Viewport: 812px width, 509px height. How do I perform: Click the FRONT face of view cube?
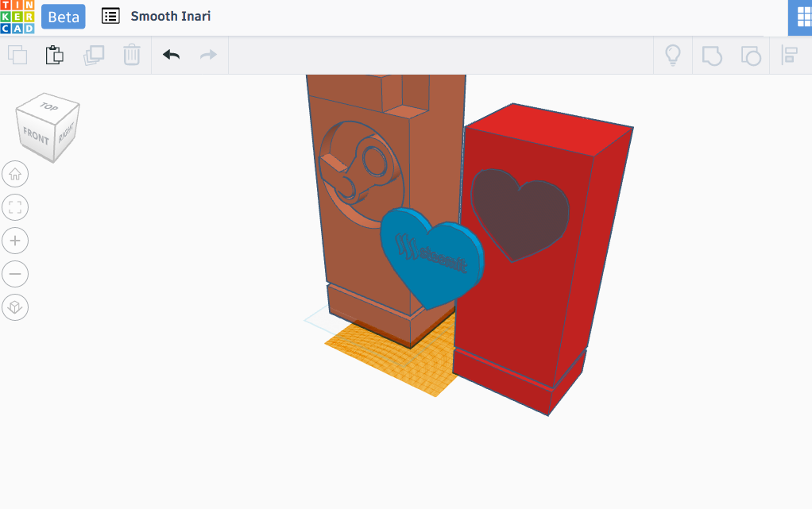click(35, 136)
